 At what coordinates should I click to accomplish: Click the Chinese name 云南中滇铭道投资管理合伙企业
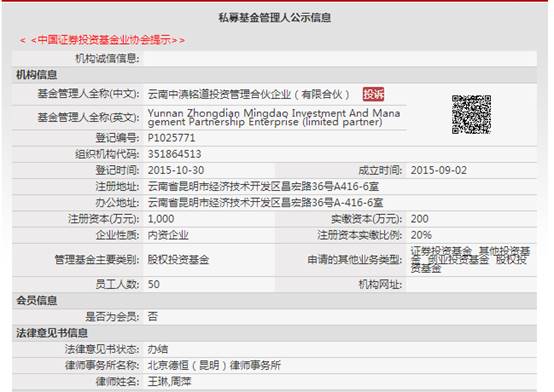(x=249, y=94)
